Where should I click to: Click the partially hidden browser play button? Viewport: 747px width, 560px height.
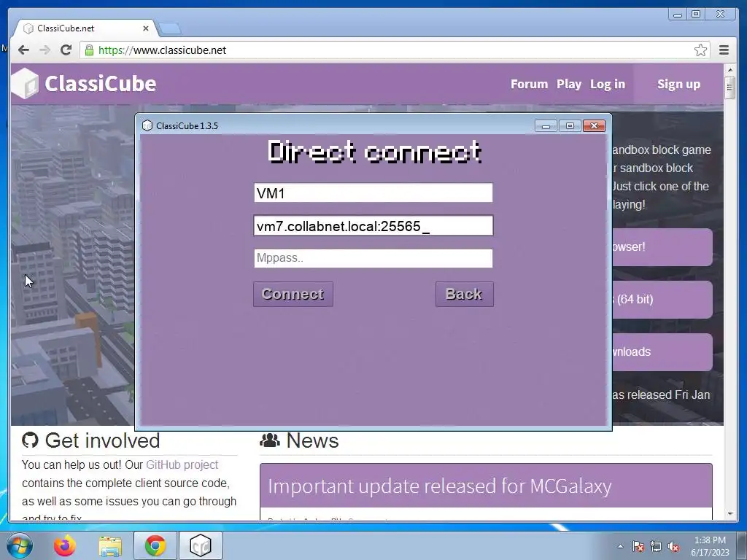(x=662, y=246)
